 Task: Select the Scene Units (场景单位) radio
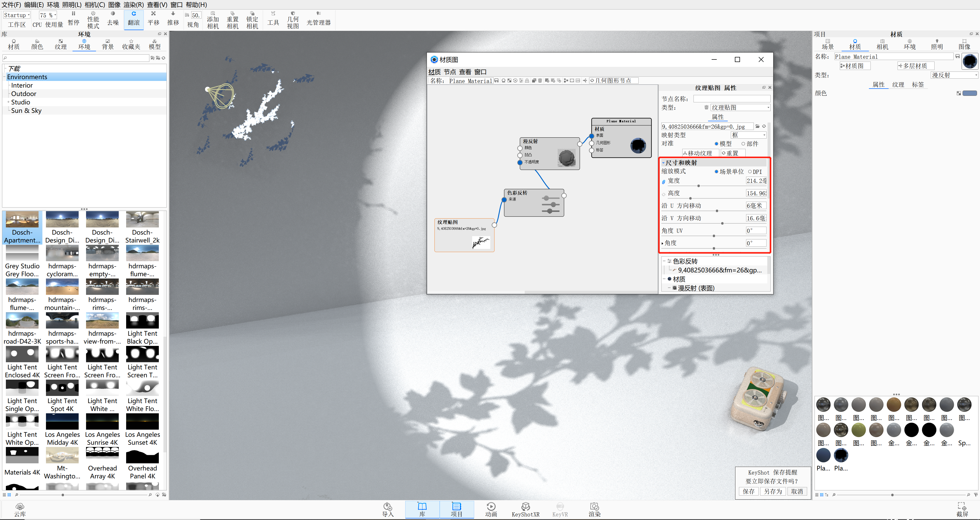[x=716, y=172]
